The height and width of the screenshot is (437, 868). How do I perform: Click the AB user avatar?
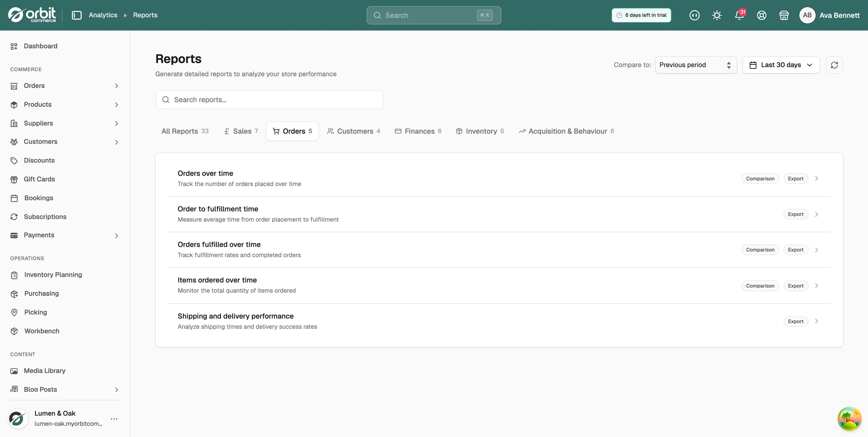(807, 15)
